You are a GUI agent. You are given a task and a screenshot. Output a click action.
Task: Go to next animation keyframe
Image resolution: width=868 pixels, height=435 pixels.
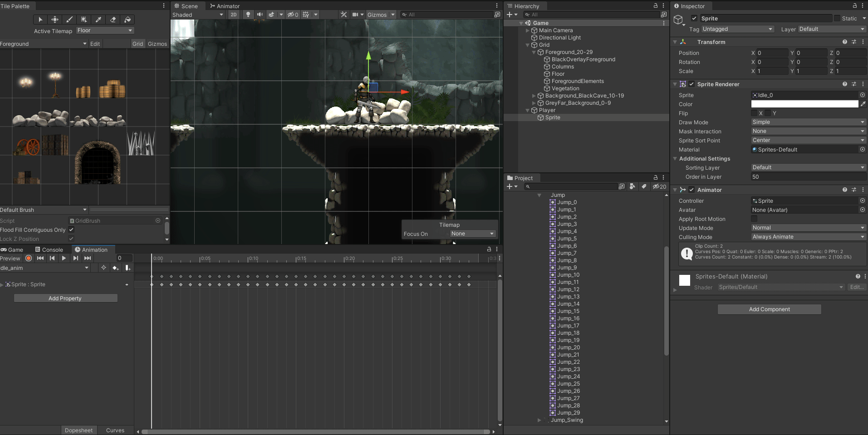click(x=76, y=258)
